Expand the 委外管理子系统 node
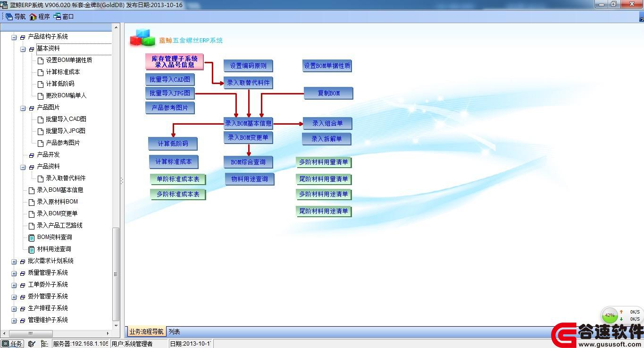Image resolution: width=644 pixels, height=348 pixels. [x=14, y=297]
